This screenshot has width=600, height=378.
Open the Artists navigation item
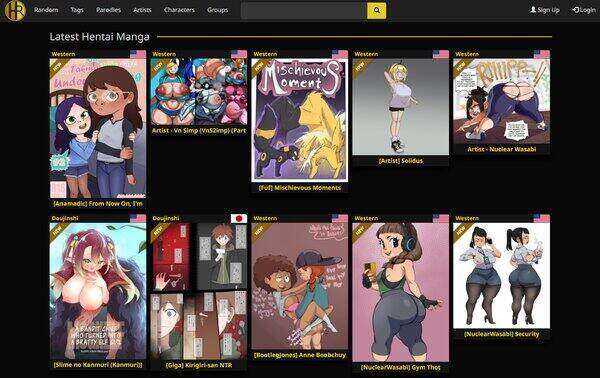(142, 10)
